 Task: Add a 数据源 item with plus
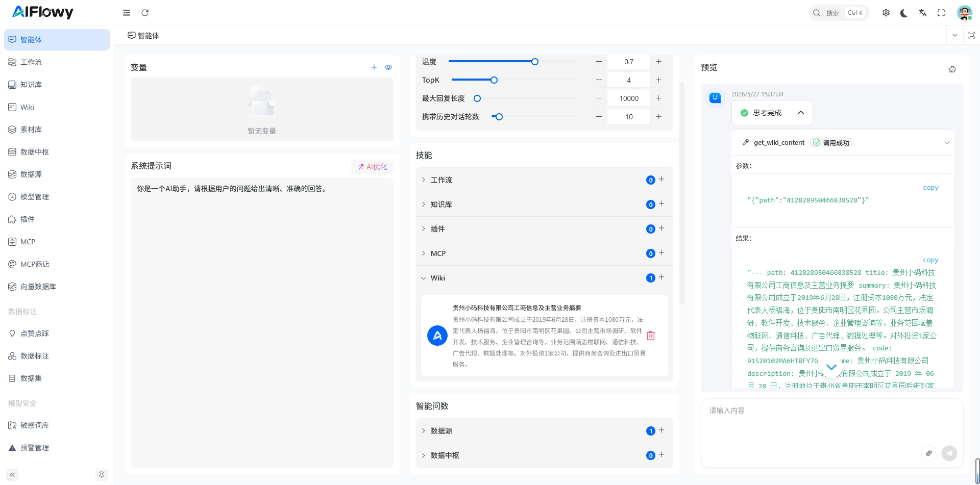[x=661, y=430]
